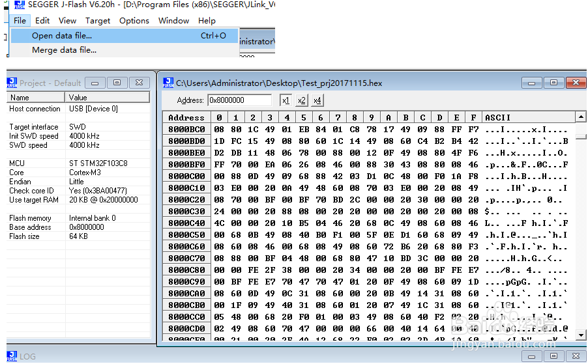
Task: Open the Window menu
Action: pyautogui.click(x=173, y=21)
